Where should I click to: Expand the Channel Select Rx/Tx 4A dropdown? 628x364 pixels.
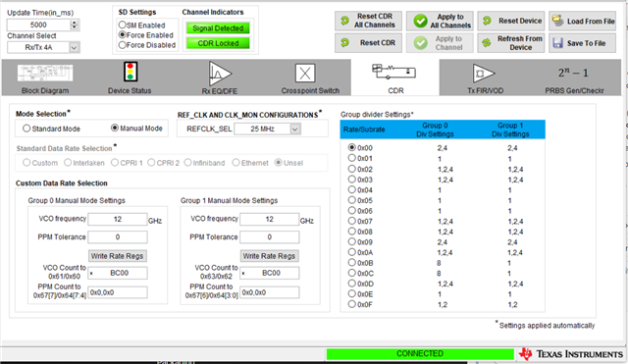point(75,48)
